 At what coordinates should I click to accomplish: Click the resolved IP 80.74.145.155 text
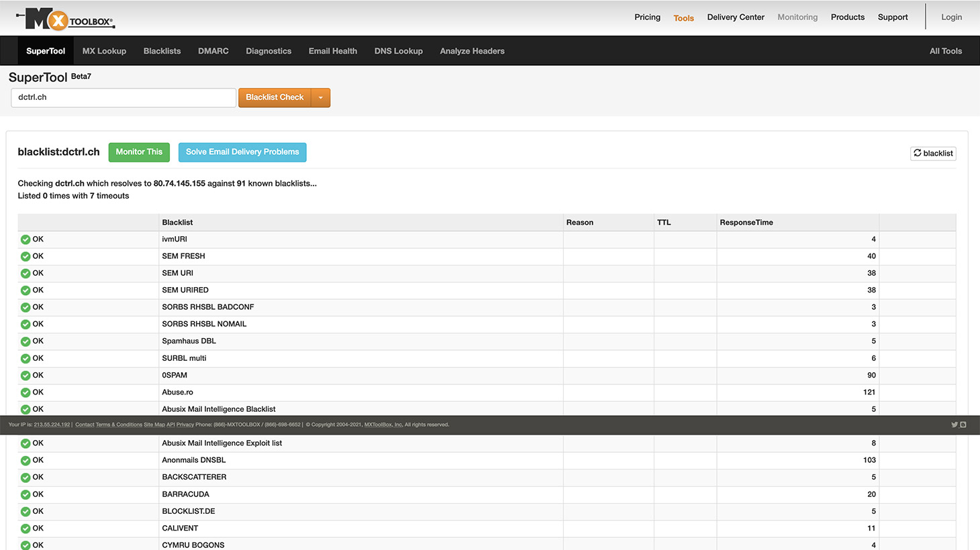[x=179, y=183]
